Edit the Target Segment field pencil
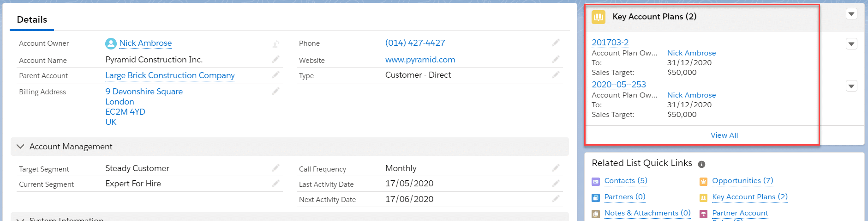The height and width of the screenshot is (221, 868). click(x=275, y=168)
